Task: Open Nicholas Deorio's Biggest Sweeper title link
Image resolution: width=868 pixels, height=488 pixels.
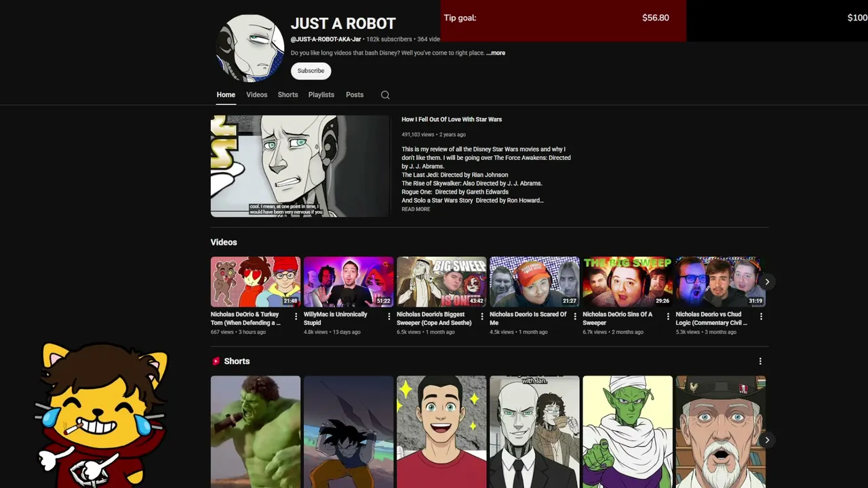Action: pyautogui.click(x=434, y=319)
